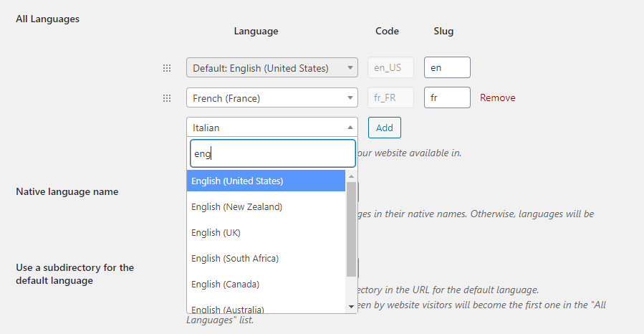Viewport: 644px width, 334px height.
Task: Click the en_US code field
Action: [x=390, y=67]
